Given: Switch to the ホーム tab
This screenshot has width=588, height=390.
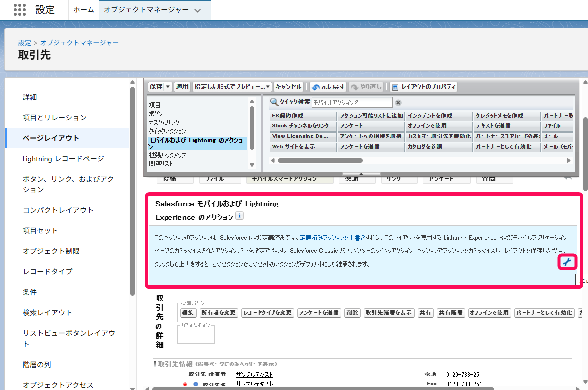Looking at the screenshot, I should [x=83, y=10].
